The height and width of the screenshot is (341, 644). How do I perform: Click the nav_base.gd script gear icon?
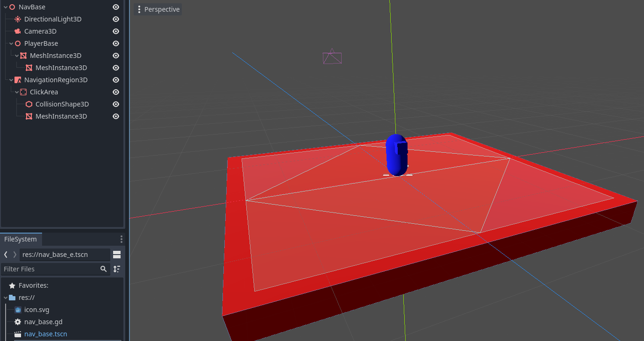[18, 322]
